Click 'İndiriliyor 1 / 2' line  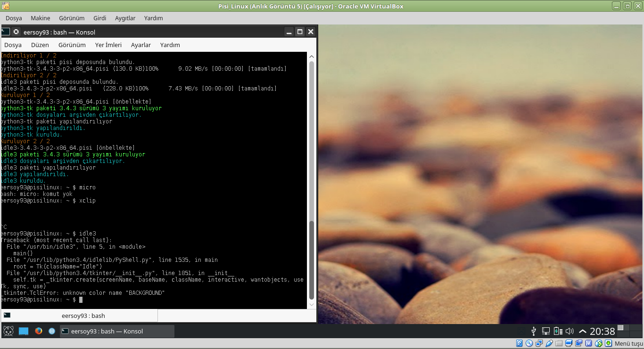(x=28, y=56)
